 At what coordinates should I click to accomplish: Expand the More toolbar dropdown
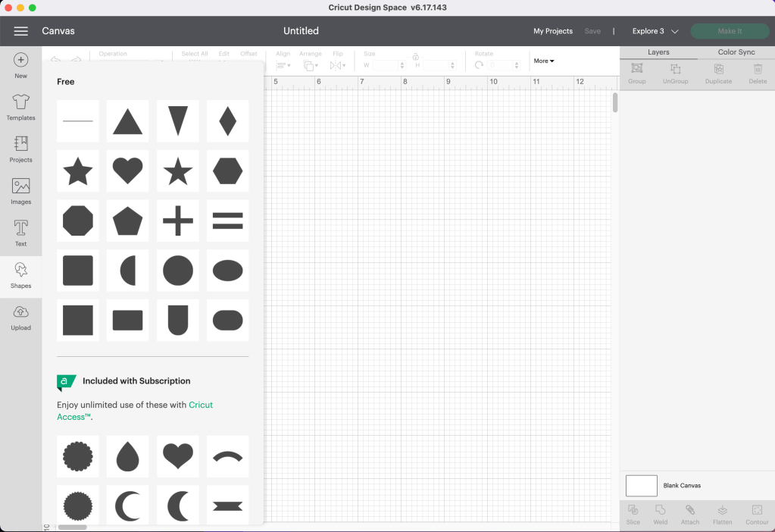(x=544, y=61)
